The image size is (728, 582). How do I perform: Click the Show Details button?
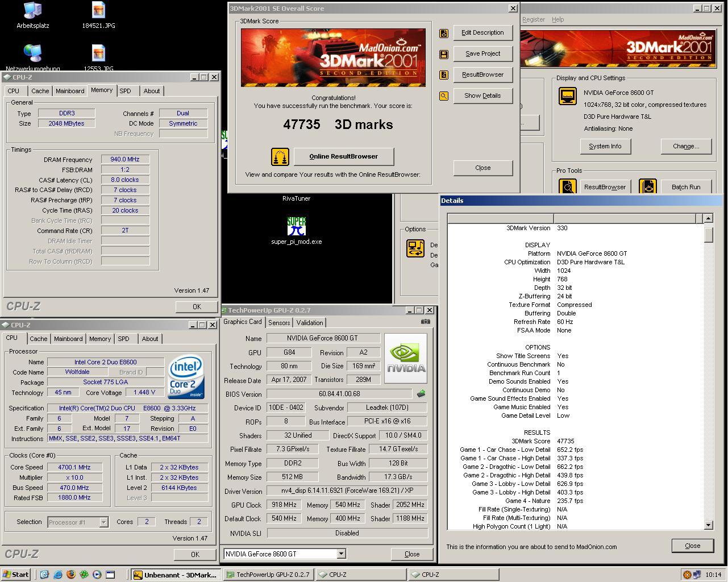pos(482,96)
